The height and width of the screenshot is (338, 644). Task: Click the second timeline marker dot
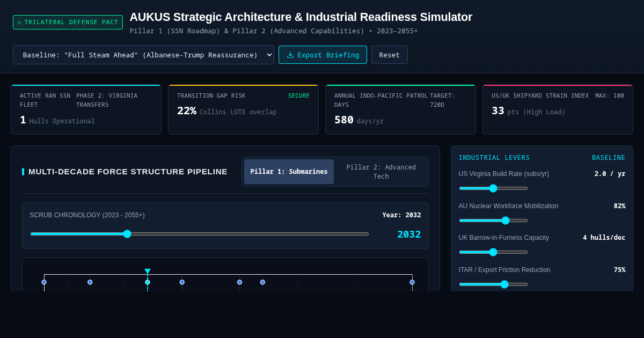pos(90,282)
